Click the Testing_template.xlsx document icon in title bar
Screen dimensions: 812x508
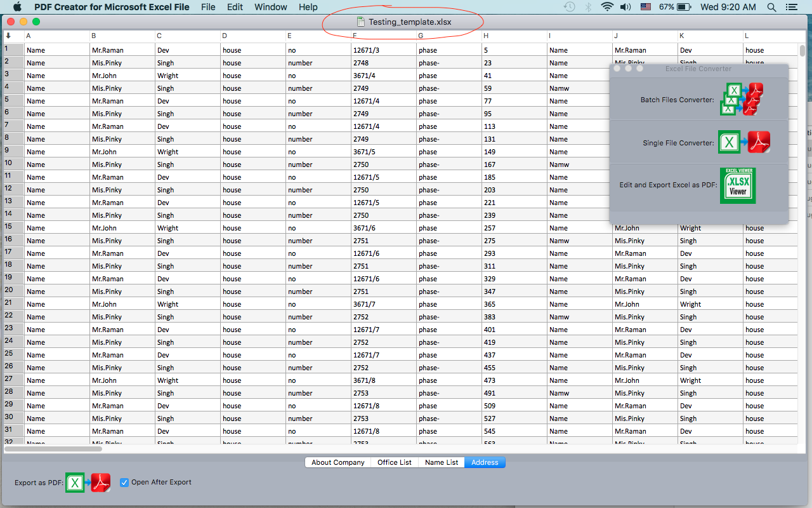pyautogui.click(x=361, y=22)
